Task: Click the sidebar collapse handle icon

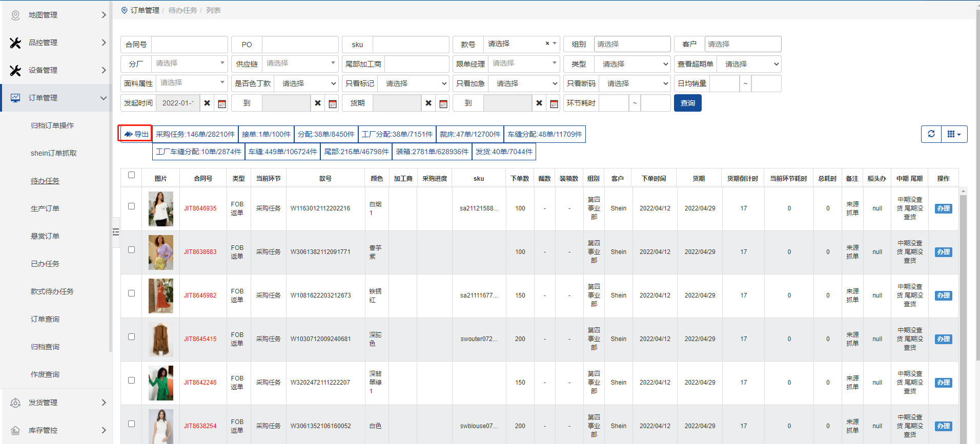Action: (116, 232)
